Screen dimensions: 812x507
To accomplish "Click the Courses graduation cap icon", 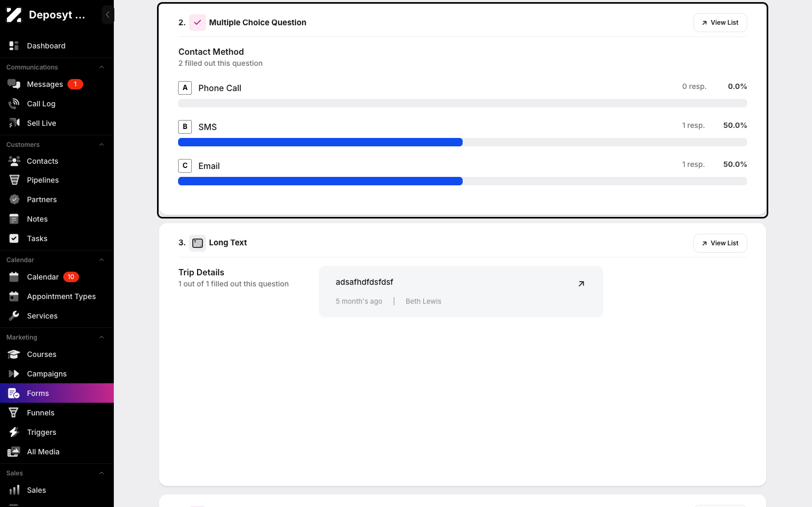I will point(14,354).
